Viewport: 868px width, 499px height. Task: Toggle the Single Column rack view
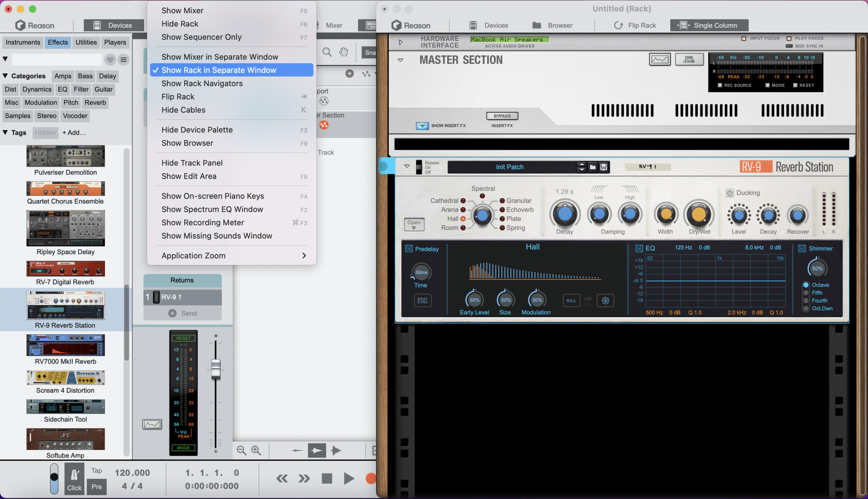pyautogui.click(x=709, y=25)
